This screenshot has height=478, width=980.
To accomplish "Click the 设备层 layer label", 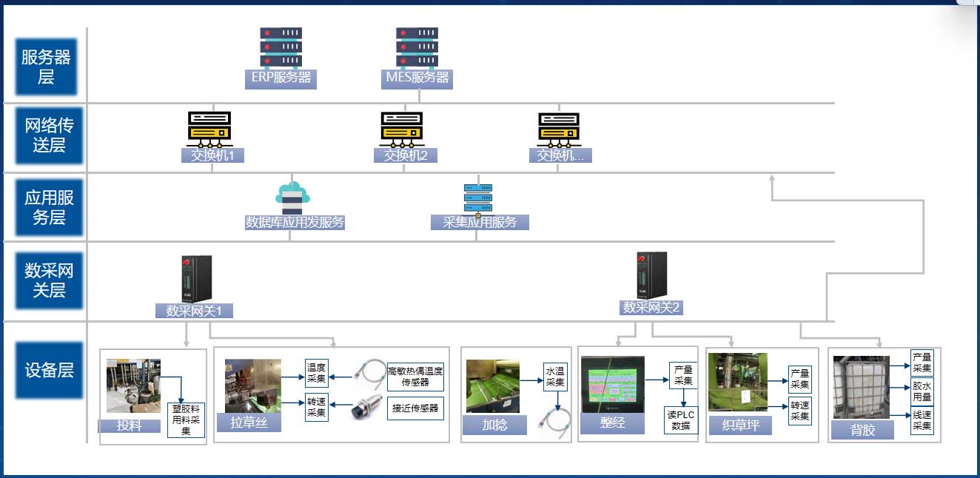I will [46, 370].
